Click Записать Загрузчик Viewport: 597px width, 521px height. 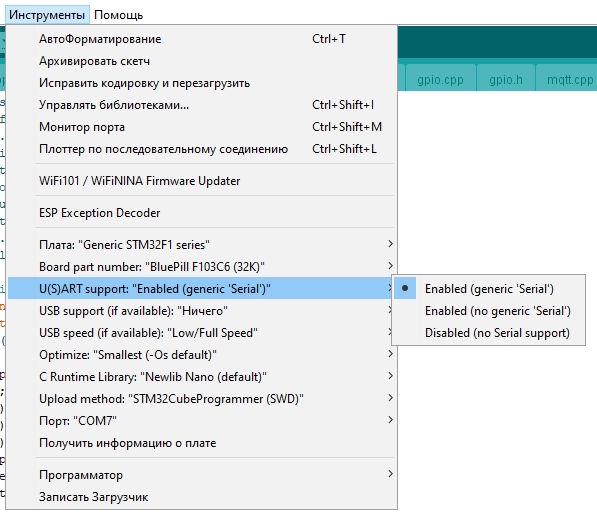[x=201, y=497]
